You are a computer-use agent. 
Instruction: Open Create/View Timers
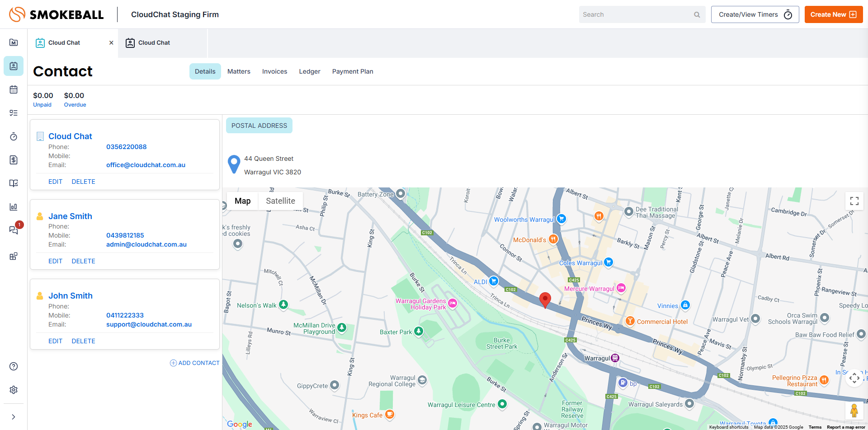click(x=755, y=14)
